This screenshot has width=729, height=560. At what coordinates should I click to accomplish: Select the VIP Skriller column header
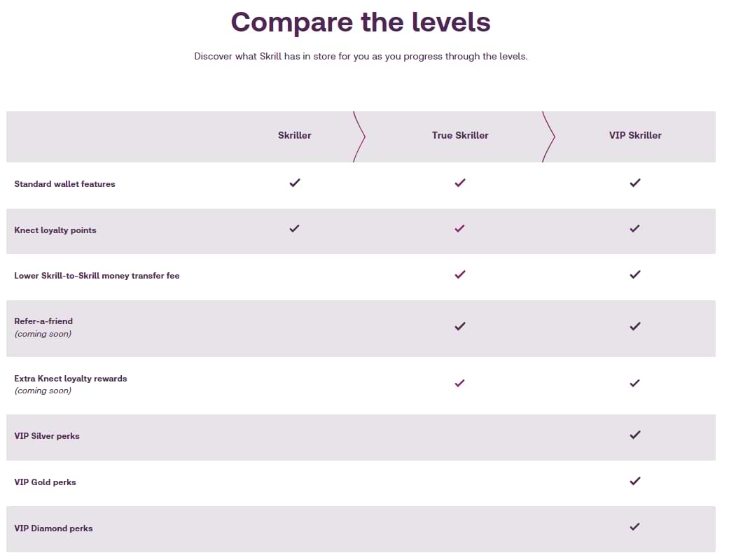(635, 135)
